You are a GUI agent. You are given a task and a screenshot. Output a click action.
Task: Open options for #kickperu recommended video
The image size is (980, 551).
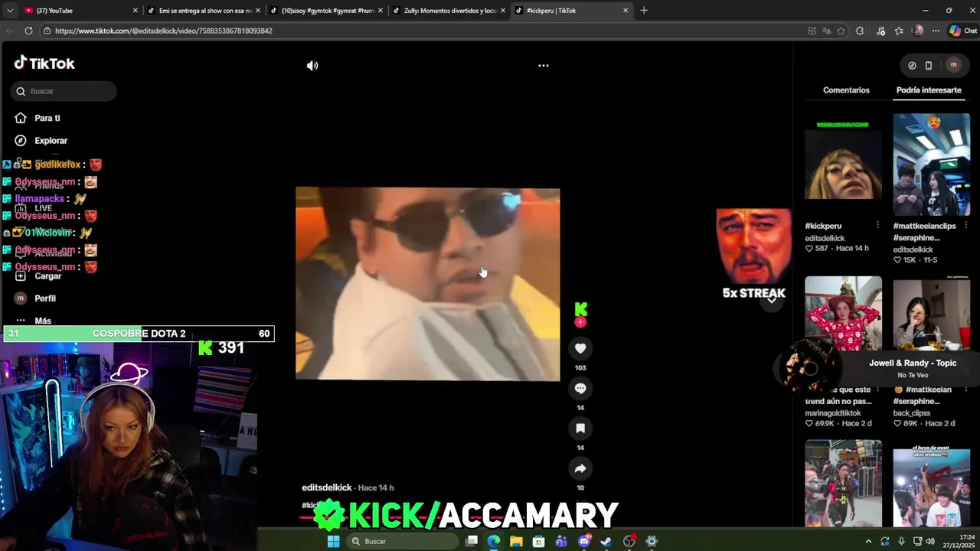coord(877,225)
